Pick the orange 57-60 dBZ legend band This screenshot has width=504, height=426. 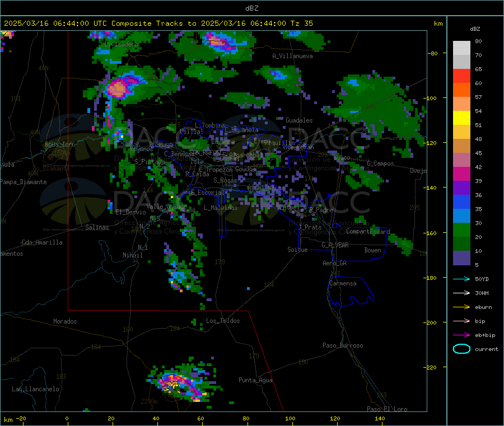coord(461,90)
